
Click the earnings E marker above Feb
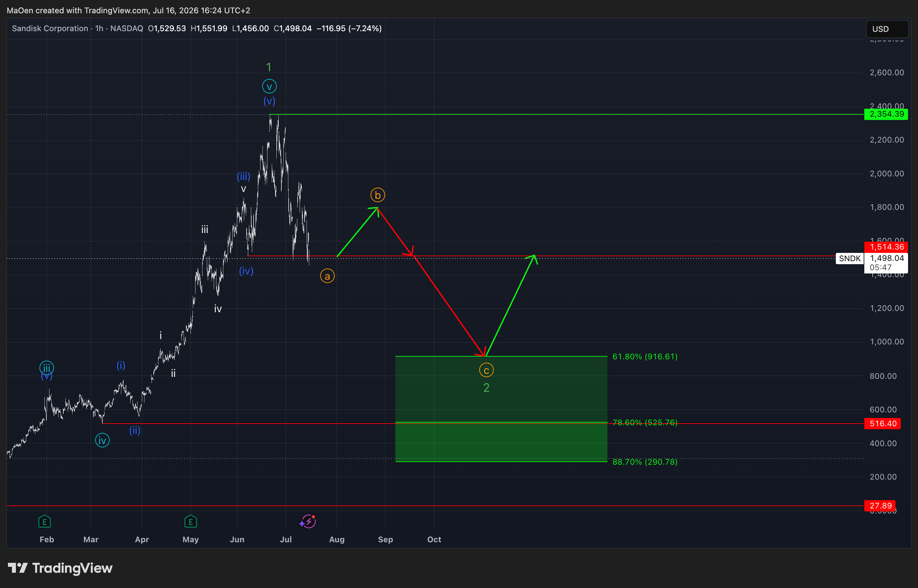45,521
